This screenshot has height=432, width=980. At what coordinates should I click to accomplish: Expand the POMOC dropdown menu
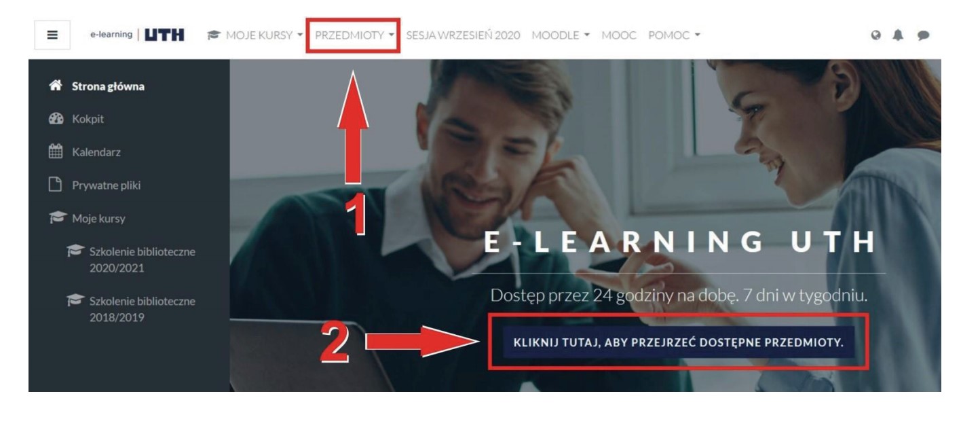click(674, 35)
